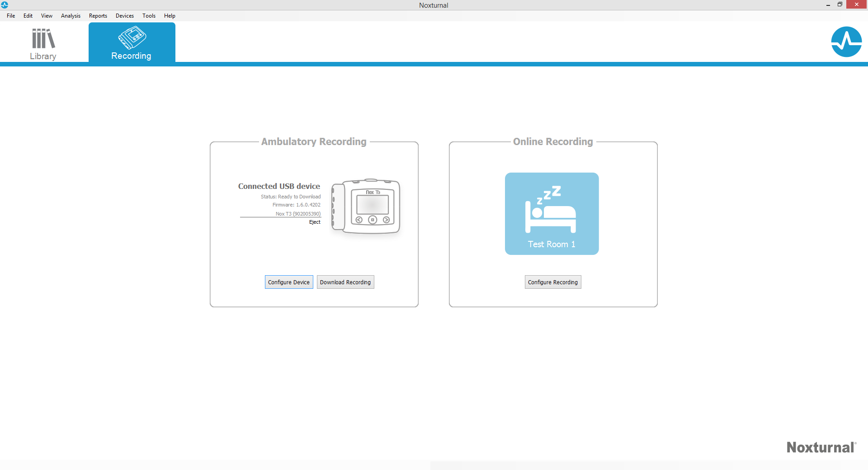
Task: Eject the connected USB device
Action: [x=315, y=222]
